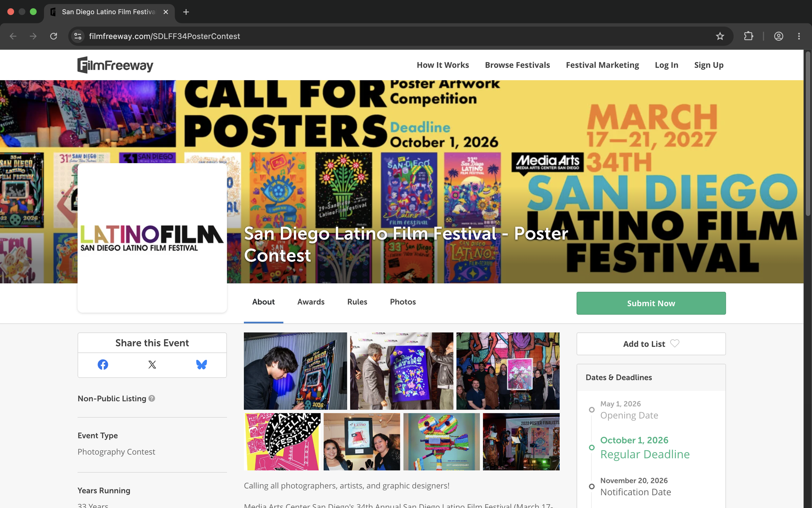Open the Photos tab
Screen dimensions: 812x508
pyautogui.click(x=403, y=302)
